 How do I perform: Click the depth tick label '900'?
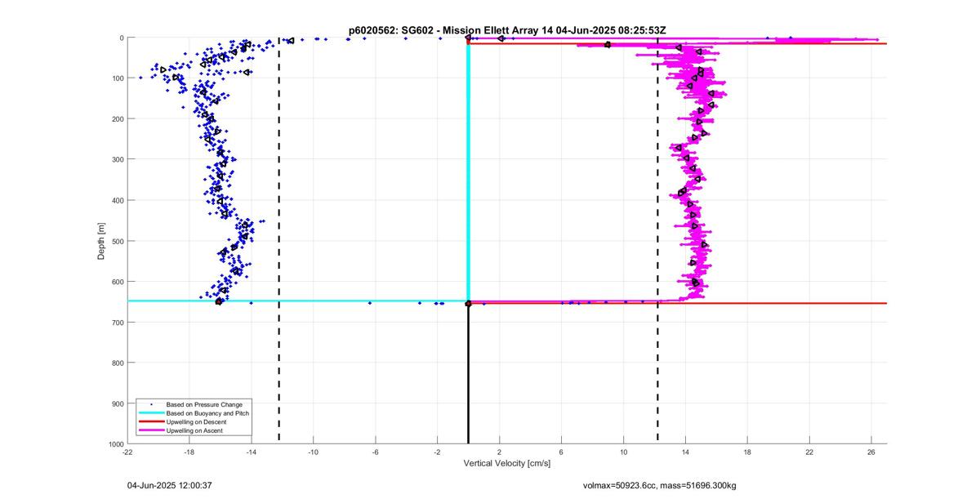tap(117, 403)
